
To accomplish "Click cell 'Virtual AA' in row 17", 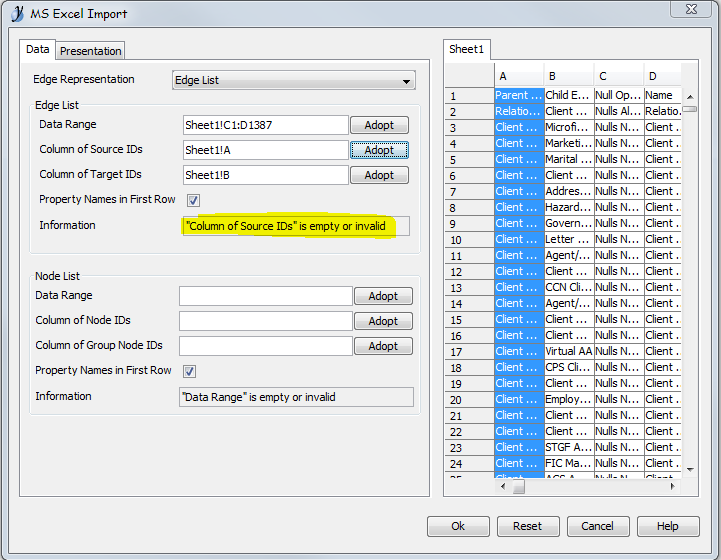I will 569,351.
